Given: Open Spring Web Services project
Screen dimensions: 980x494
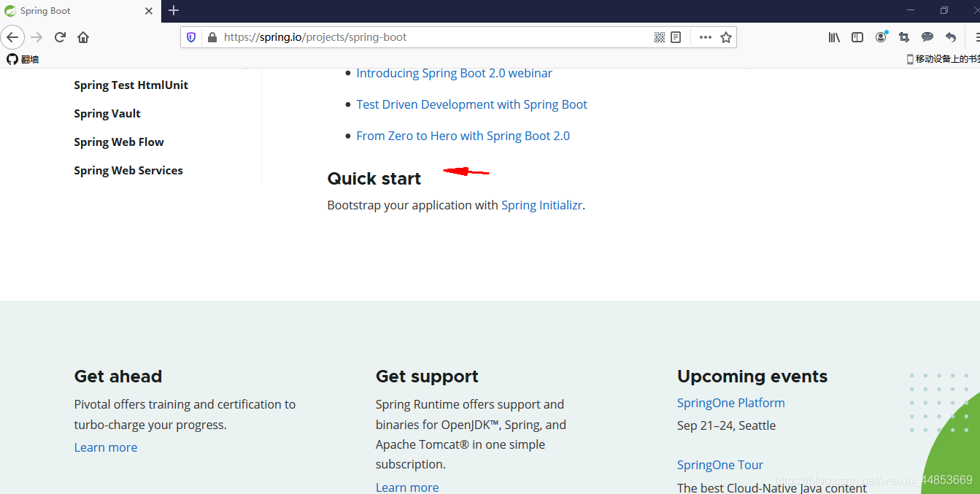Looking at the screenshot, I should (x=128, y=170).
